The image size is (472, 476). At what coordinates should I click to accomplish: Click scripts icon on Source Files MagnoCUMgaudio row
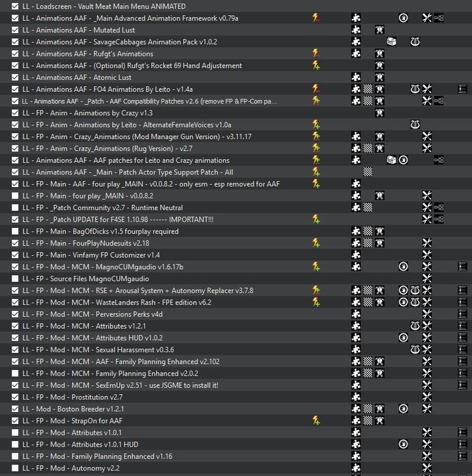[x=427, y=279]
